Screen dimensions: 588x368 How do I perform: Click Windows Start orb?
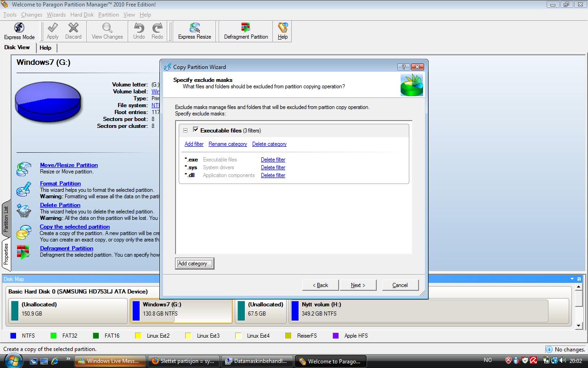pos(12,361)
